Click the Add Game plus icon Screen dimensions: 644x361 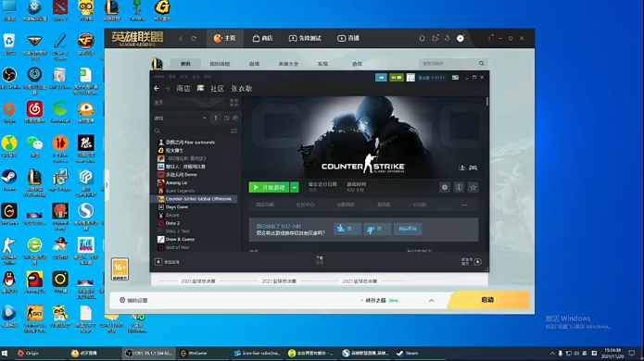click(158, 262)
